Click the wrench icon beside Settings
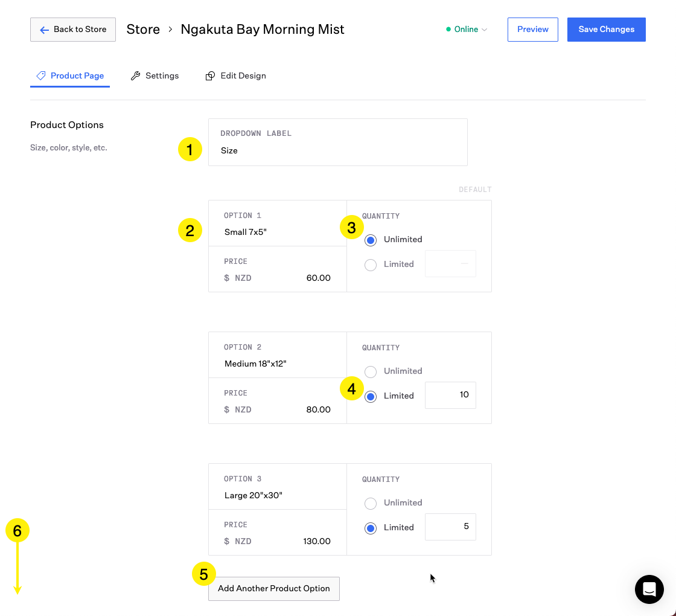 coord(136,75)
